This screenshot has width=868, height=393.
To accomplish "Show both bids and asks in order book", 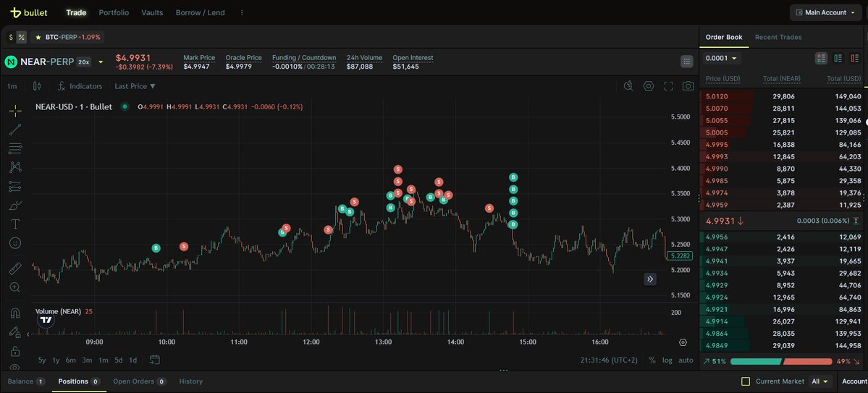I will pyautogui.click(x=821, y=58).
